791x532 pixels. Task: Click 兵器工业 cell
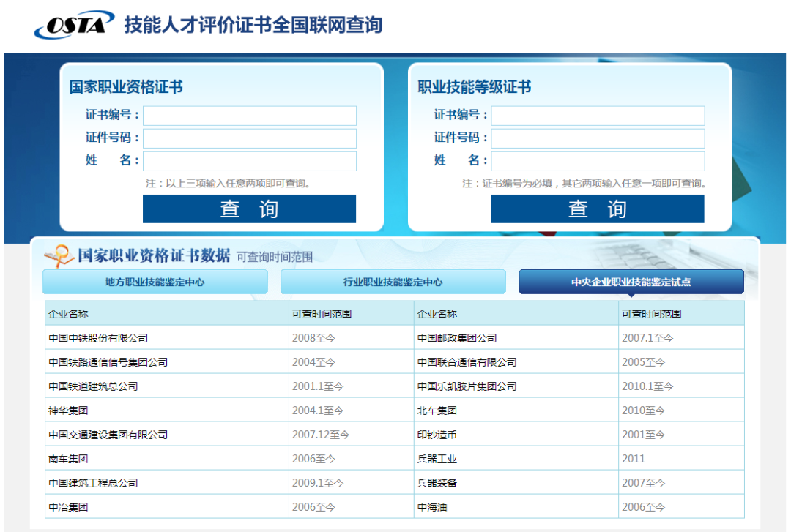[x=516, y=459]
